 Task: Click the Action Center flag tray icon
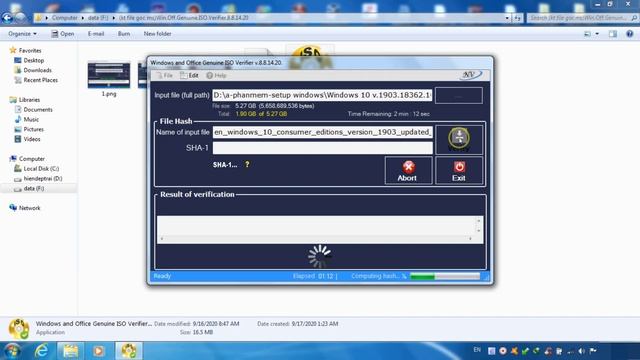[x=593, y=351]
